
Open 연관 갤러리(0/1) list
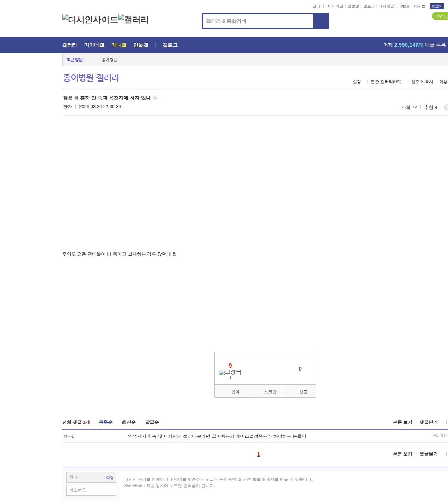click(386, 82)
